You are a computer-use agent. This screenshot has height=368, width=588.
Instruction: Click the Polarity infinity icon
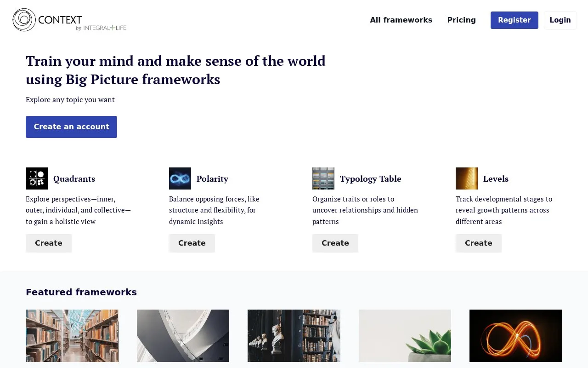(180, 178)
